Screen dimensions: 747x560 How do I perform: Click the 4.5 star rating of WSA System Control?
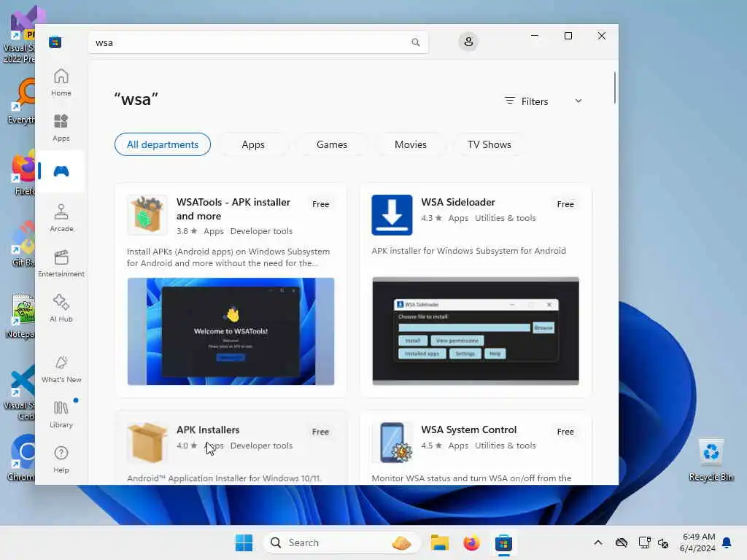click(x=432, y=446)
